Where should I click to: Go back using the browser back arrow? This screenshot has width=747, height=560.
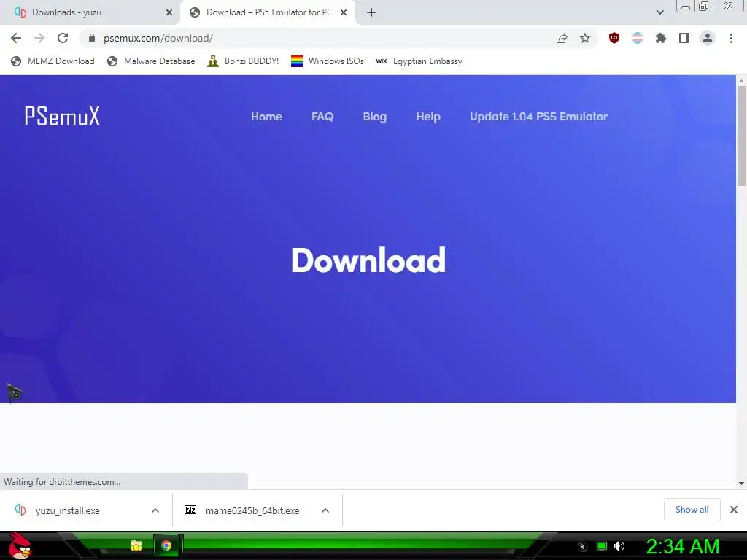(x=16, y=38)
